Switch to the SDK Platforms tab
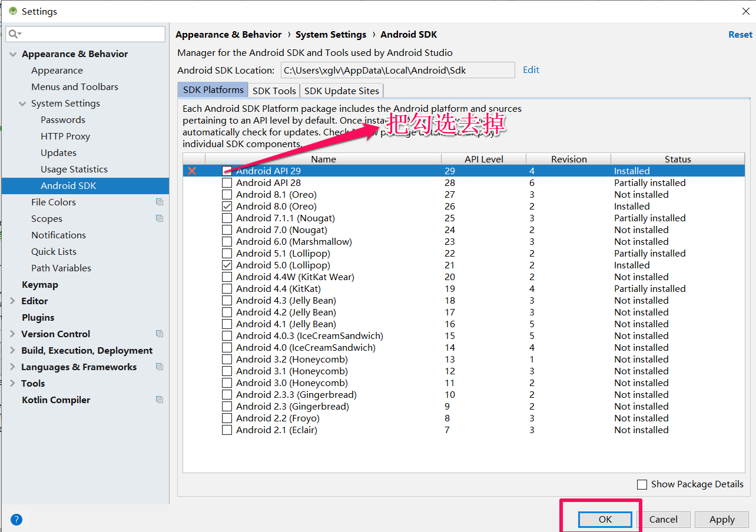This screenshot has height=532, width=756. 213,90
